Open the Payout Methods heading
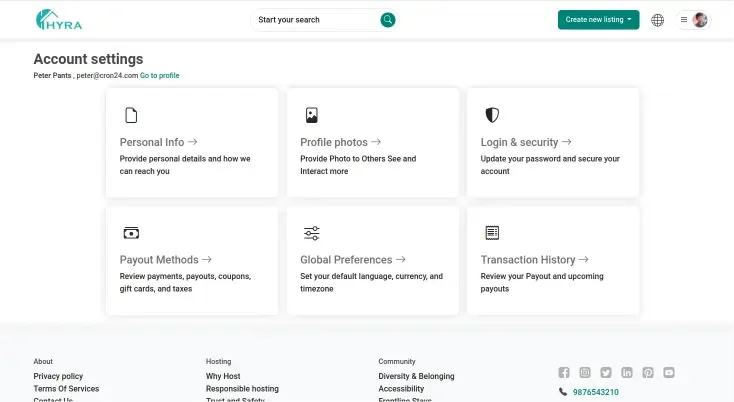The width and height of the screenshot is (734, 402). 159,259
